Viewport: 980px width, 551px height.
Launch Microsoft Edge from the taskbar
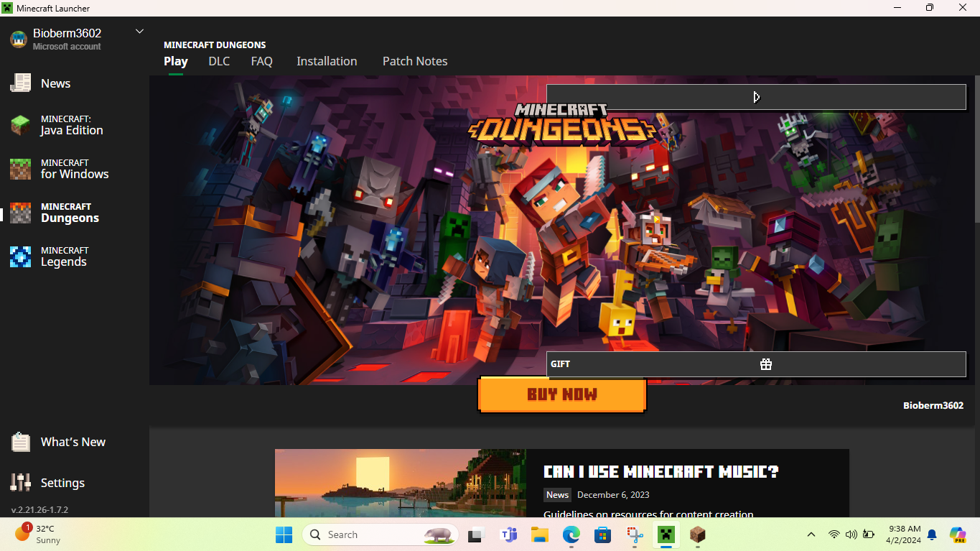571,534
